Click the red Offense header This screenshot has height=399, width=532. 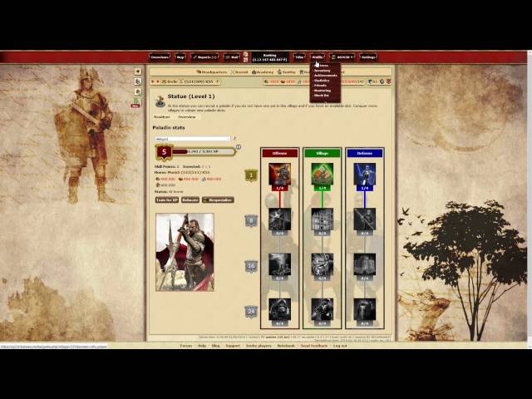pos(279,153)
